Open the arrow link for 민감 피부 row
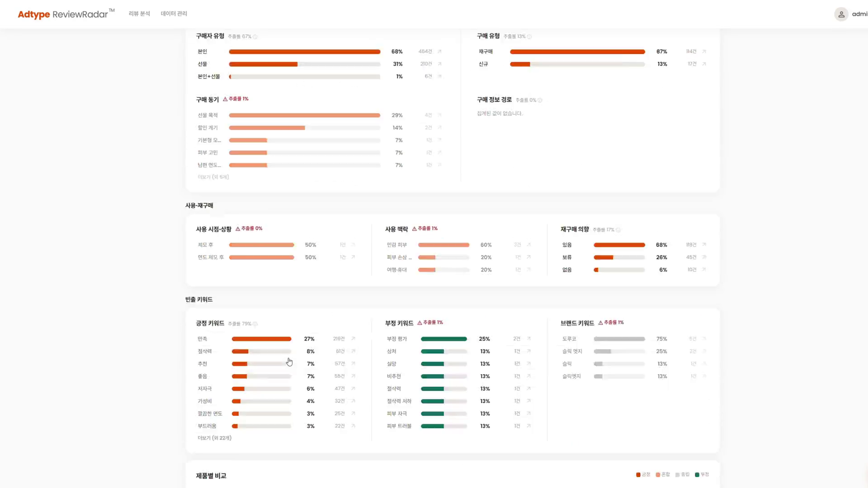This screenshot has height=488, width=868. [x=528, y=244]
